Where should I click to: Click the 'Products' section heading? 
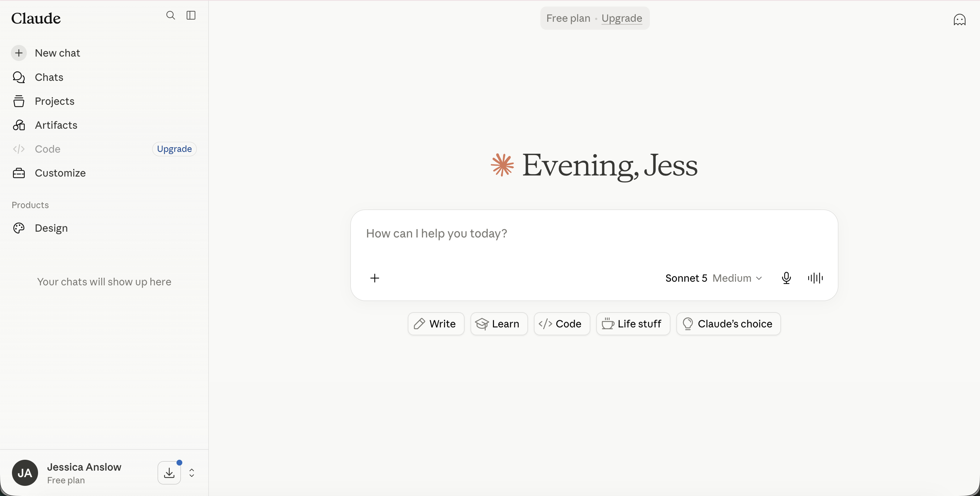[x=30, y=205]
